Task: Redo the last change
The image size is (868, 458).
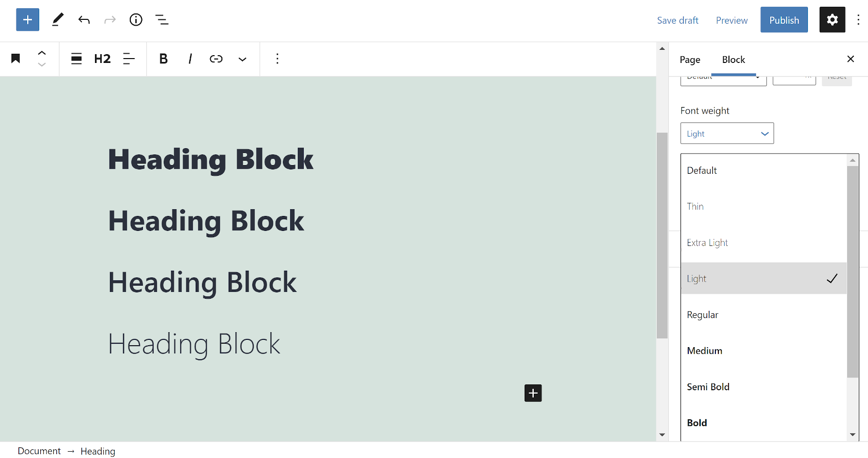Action: 109,20
